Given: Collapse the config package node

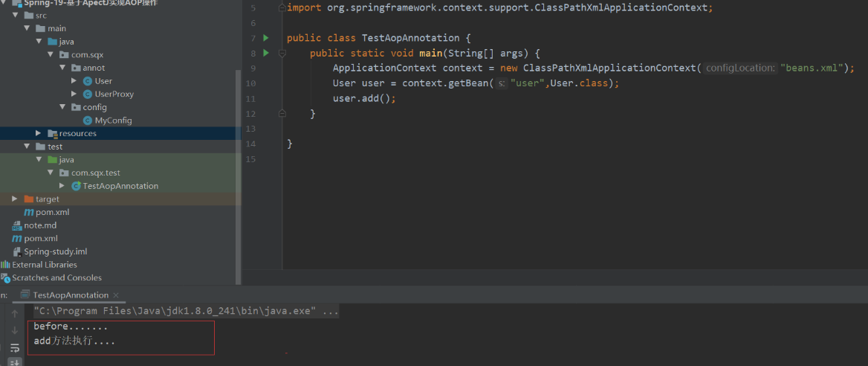Looking at the screenshot, I should pos(62,107).
